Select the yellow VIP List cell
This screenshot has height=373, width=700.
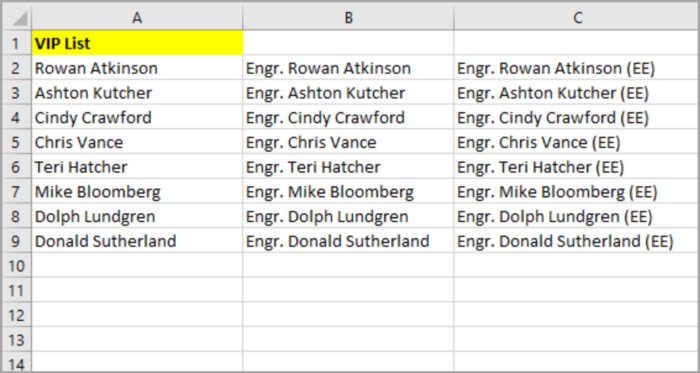click(137, 43)
